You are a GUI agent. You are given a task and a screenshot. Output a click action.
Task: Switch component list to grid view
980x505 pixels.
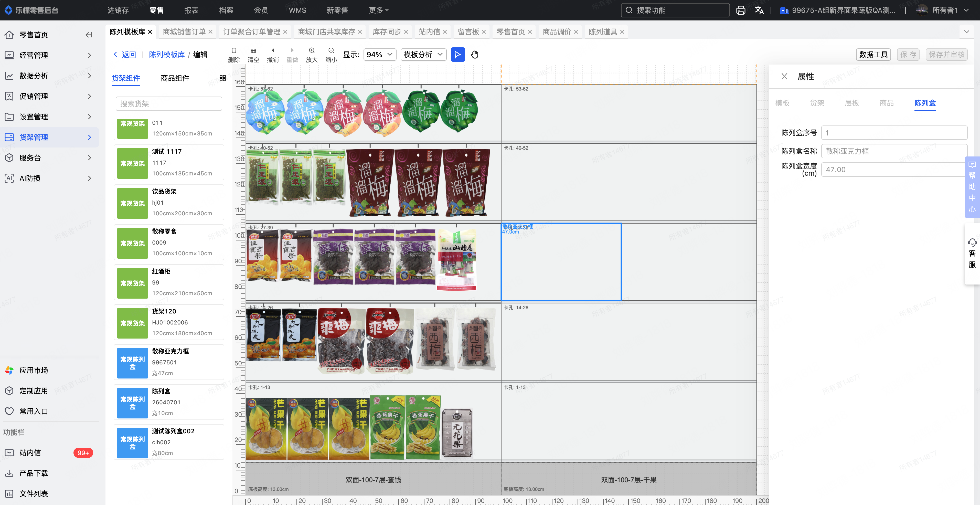[222, 78]
